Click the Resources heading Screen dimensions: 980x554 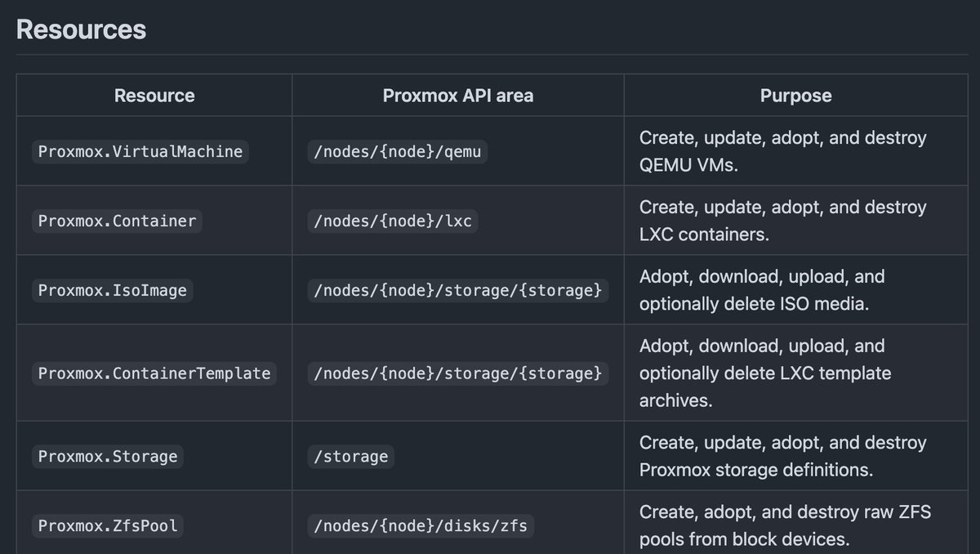(81, 29)
